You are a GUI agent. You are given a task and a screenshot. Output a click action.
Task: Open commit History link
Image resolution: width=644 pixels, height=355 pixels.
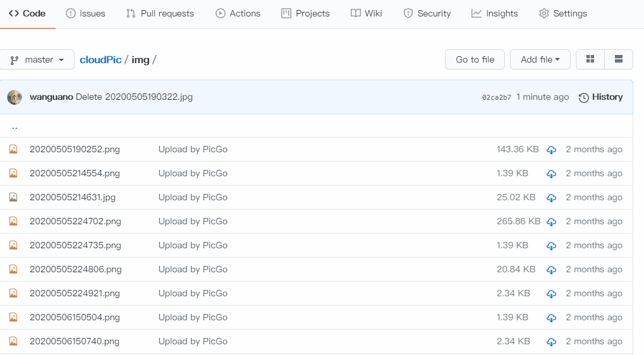coord(600,97)
